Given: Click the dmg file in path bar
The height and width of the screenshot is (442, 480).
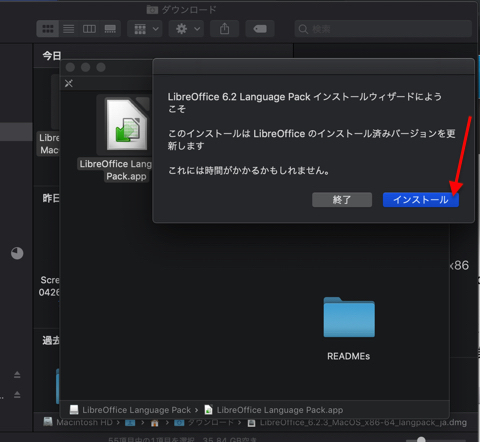Looking at the screenshot, I should pos(357,422).
